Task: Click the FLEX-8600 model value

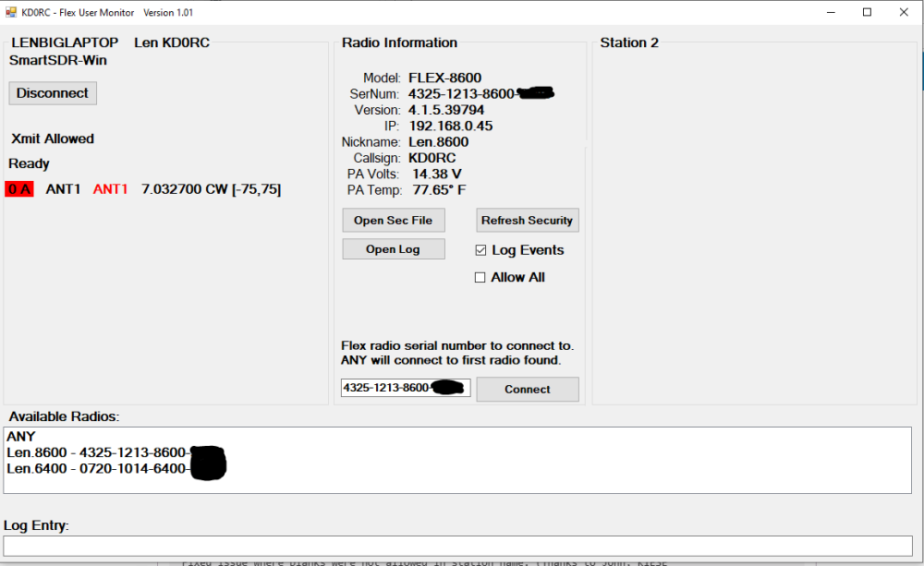Action: (445, 78)
